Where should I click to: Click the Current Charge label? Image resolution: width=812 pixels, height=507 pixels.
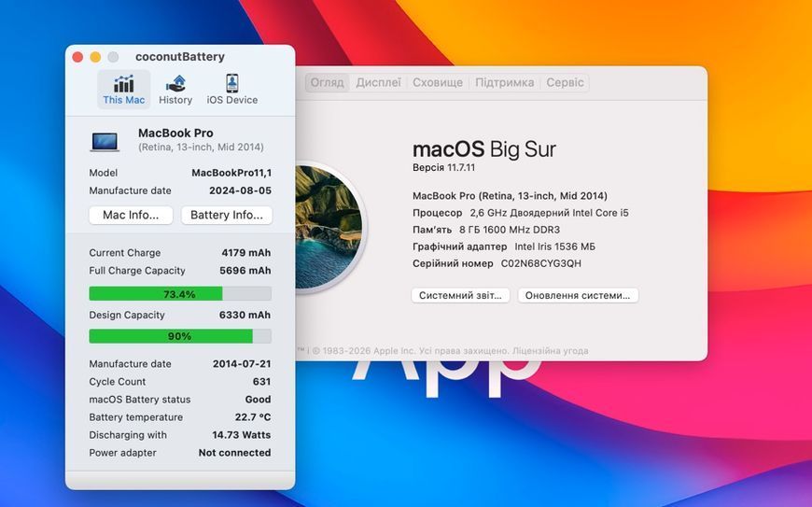125,253
